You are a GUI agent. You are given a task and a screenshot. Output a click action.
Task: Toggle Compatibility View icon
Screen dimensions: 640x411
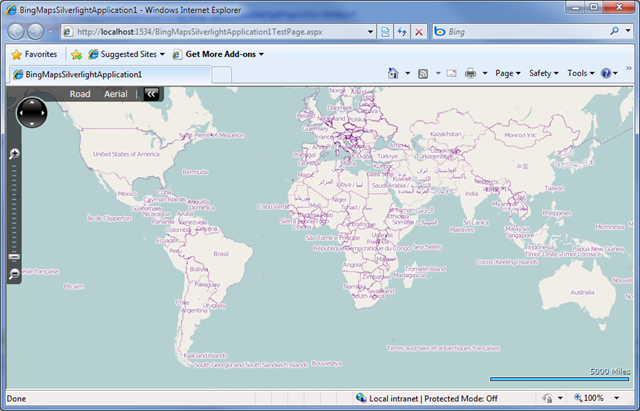tap(385, 31)
